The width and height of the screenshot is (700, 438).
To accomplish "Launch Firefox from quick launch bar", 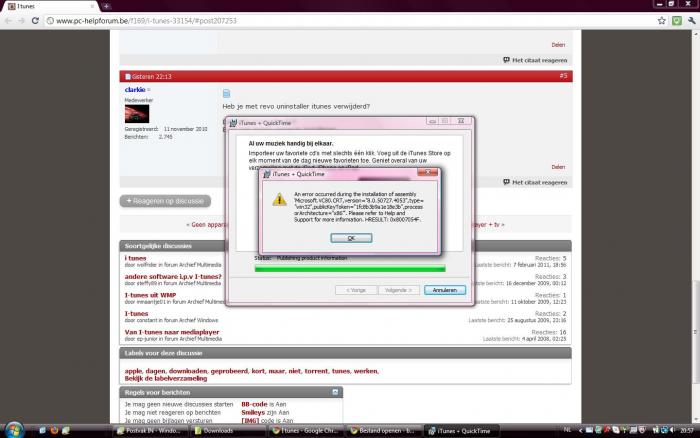I will pyautogui.click(x=54, y=430).
